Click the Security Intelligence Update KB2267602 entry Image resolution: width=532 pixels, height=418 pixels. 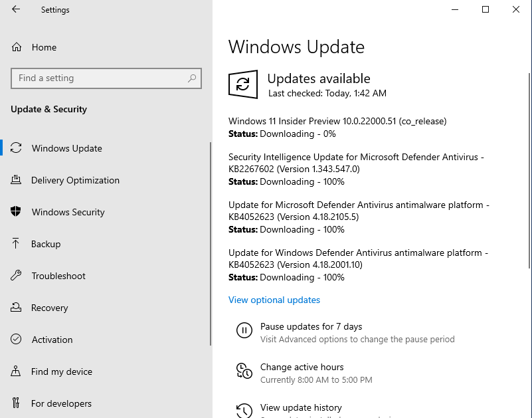[356, 163]
